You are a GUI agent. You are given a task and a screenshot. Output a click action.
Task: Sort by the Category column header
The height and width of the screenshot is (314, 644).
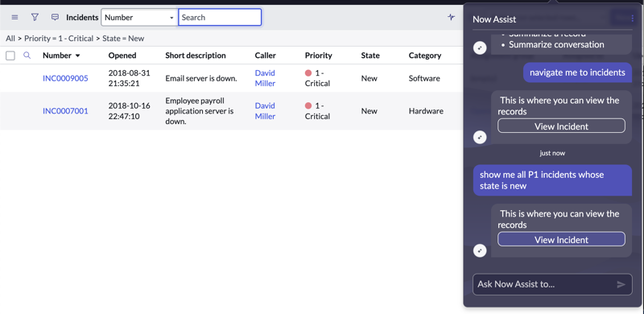425,56
